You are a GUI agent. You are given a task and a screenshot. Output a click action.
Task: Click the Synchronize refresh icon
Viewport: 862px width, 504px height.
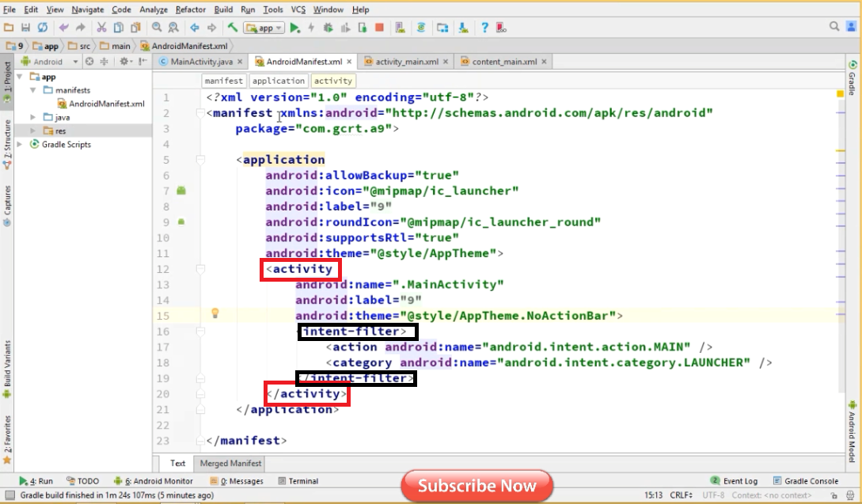click(x=42, y=28)
